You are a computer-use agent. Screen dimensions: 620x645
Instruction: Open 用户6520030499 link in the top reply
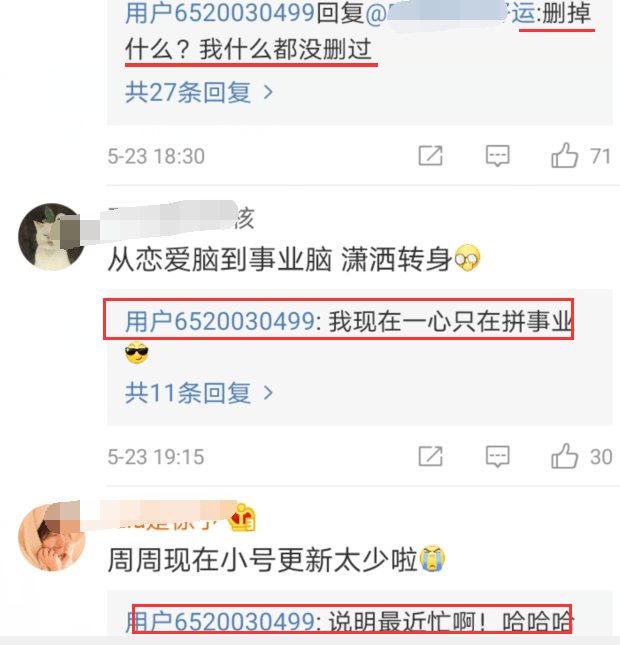pos(220,13)
